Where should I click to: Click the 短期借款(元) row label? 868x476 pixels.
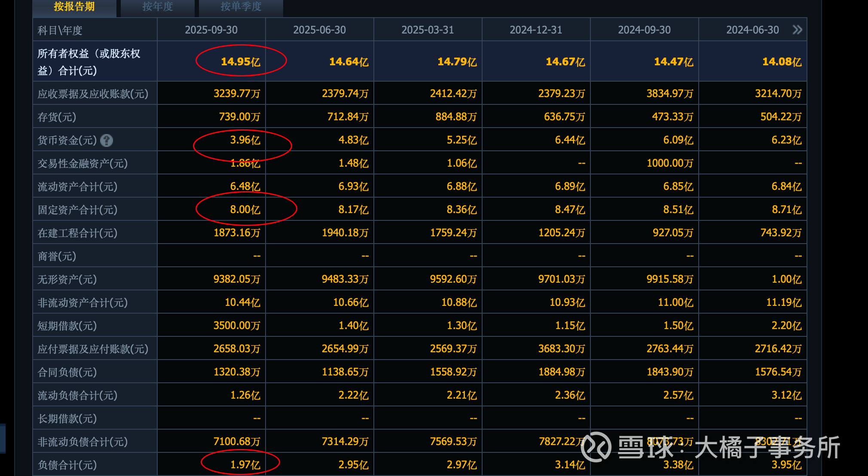pyautogui.click(x=67, y=326)
